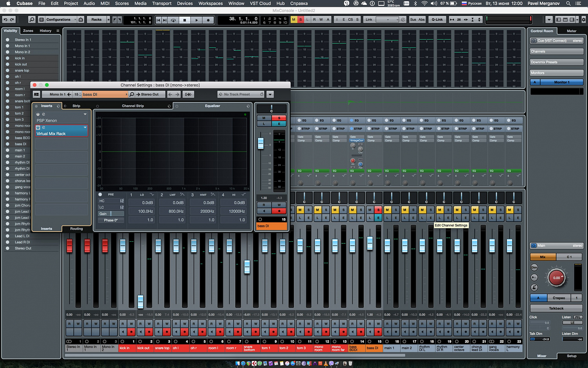
Task: Click the LO band 1 filter type icon
Action: [x=152, y=195]
